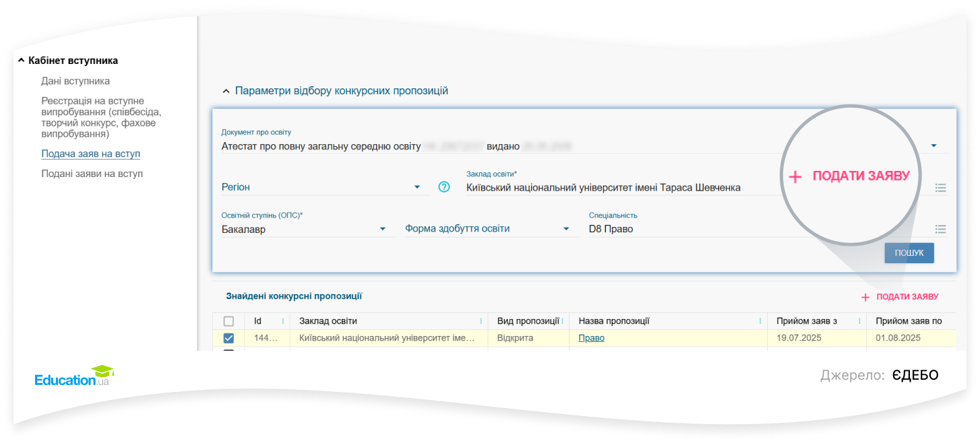Click small ПОДАТИ ЗАЯВУ button above table

[900, 297]
